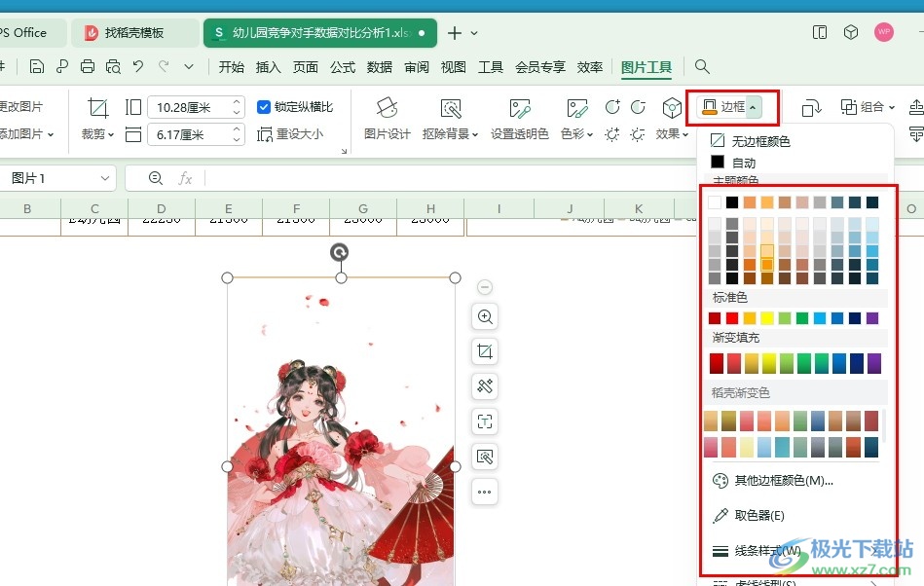
Task: Click the search magnifier in menu bar
Action: [x=701, y=66]
